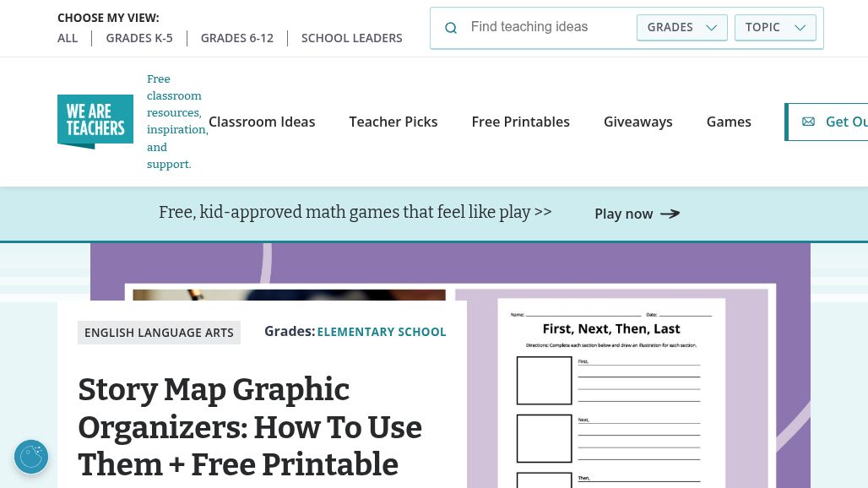Open the Free Printables section
Screen dimensions: 868x488
(x=520, y=122)
